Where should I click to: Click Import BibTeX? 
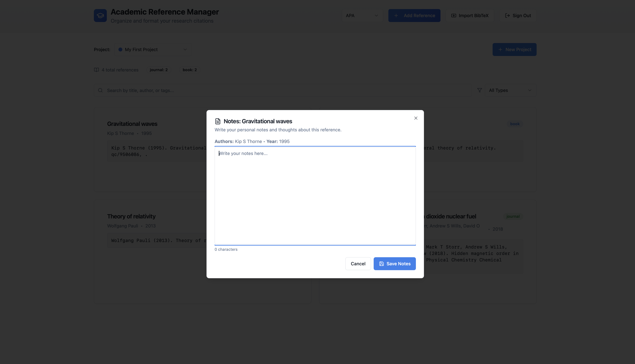[x=470, y=16]
